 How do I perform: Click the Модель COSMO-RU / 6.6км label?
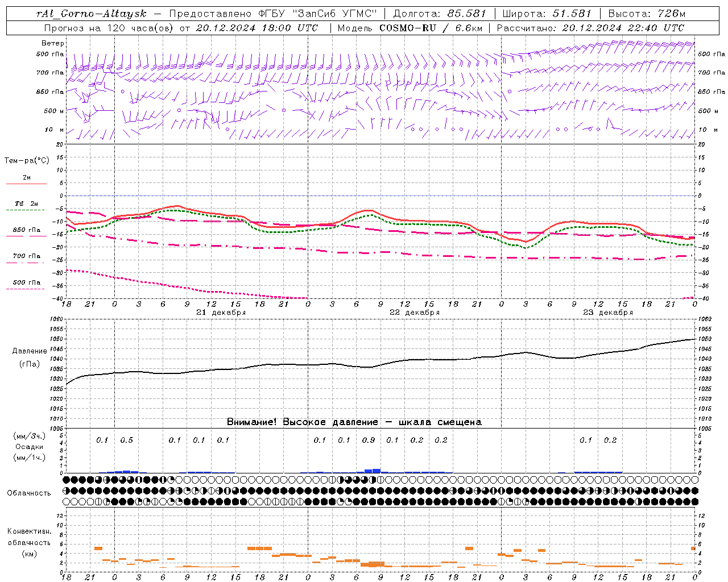tap(409, 27)
